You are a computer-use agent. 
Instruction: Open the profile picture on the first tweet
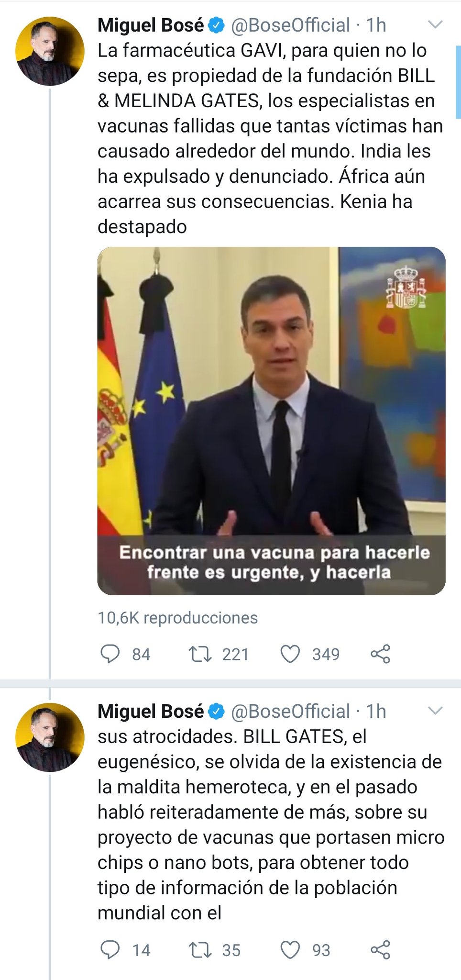click(x=50, y=51)
